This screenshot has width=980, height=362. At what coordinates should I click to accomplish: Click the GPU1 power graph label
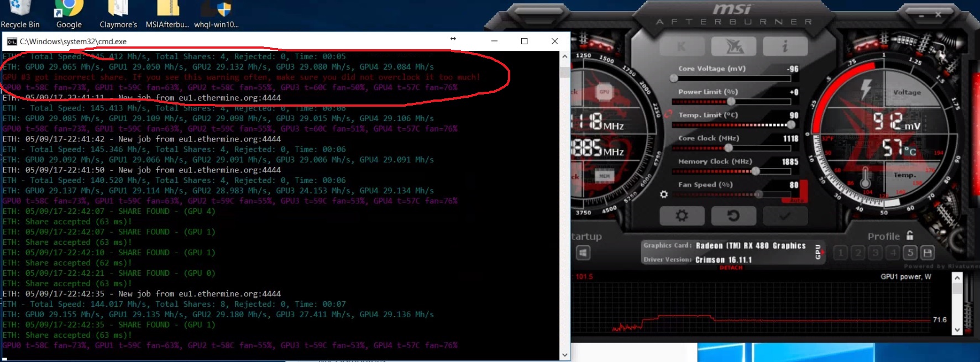pos(905,276)
